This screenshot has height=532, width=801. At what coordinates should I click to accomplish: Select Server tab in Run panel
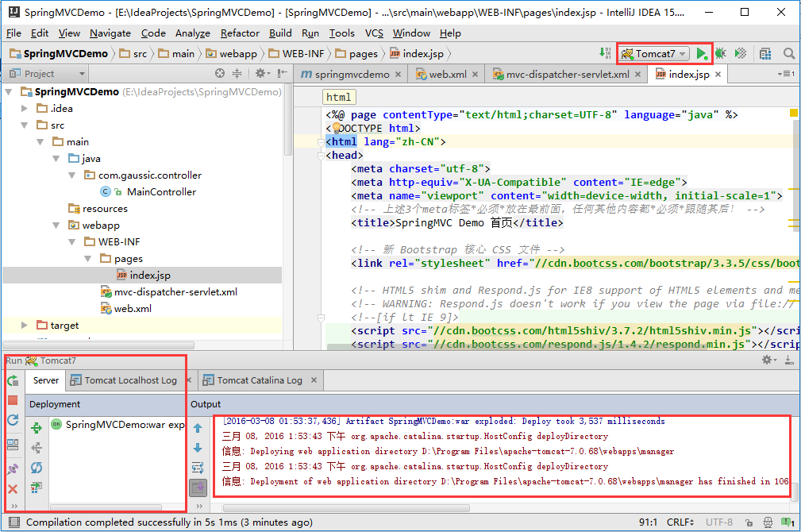[x=46, y=380]
